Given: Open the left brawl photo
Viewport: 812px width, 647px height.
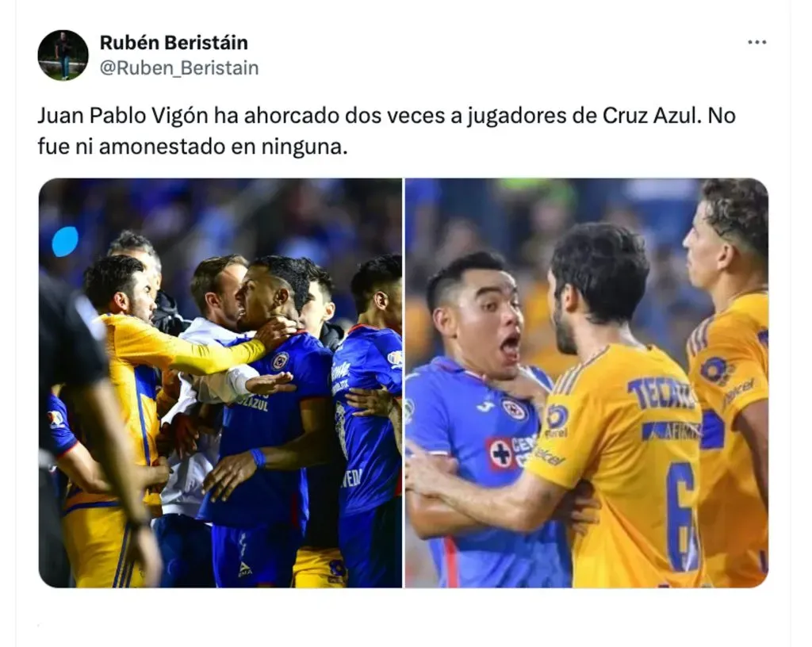Looking at the screenshot, I should [220, 383].
